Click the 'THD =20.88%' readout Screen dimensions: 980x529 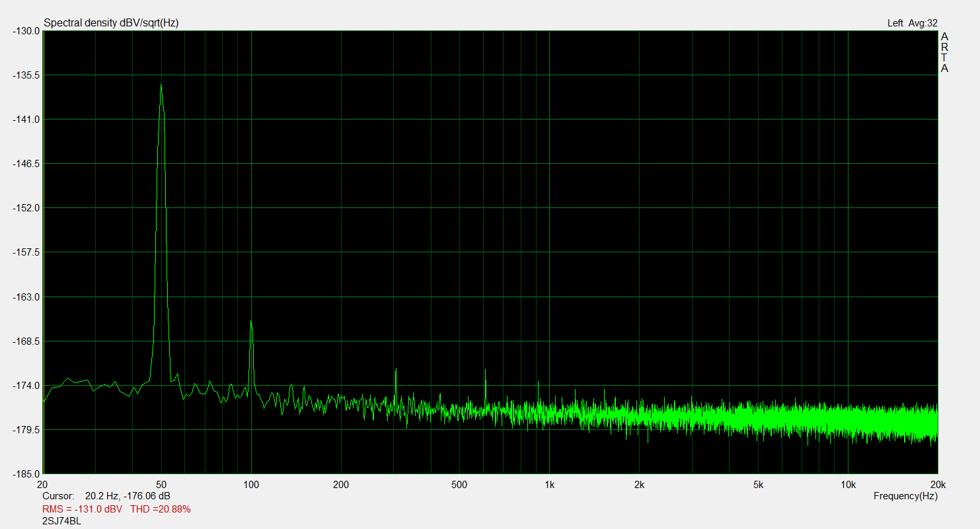(x=161, y=509)
